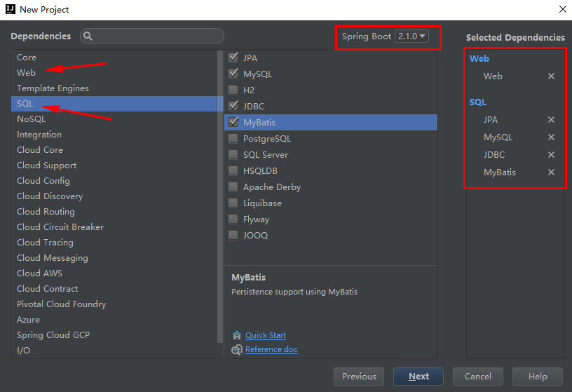Open the Spring Boot version dropdown
Image resolution: width=572 pixels, height=392 pixels.
(412, 36)
